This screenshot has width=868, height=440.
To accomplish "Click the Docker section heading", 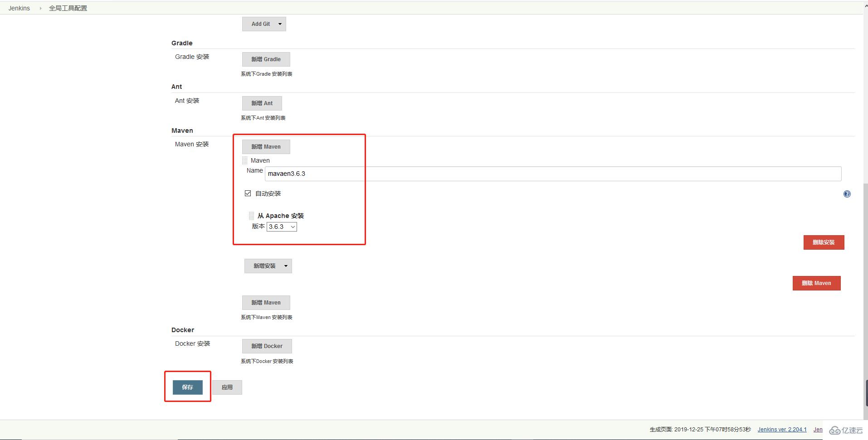I will click(183, 330).
